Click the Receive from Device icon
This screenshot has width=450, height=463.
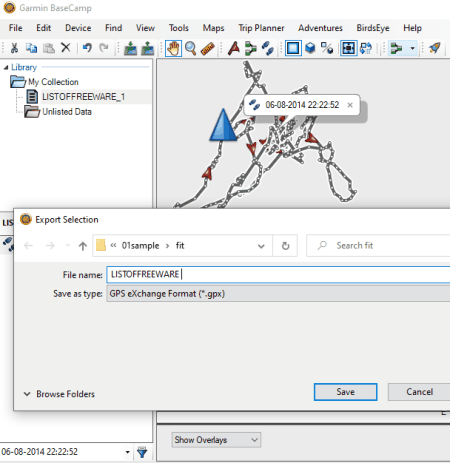tap(147, 48)
